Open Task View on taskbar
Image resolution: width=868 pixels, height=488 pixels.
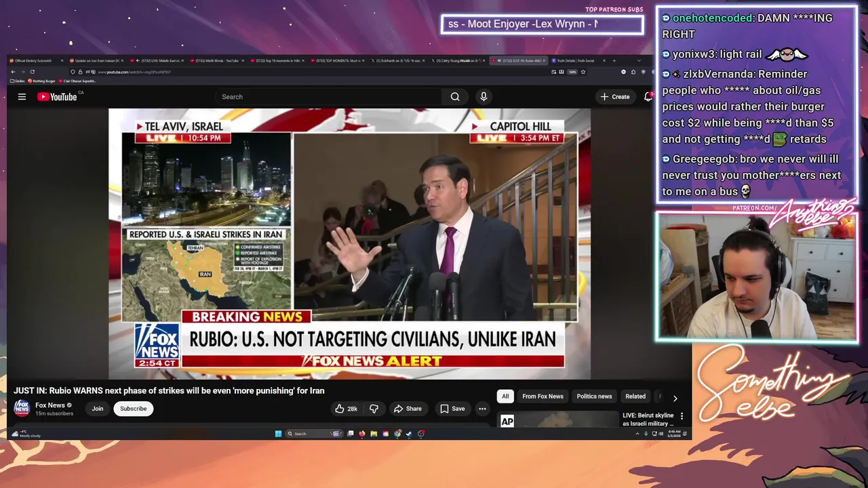click(350, 434)
